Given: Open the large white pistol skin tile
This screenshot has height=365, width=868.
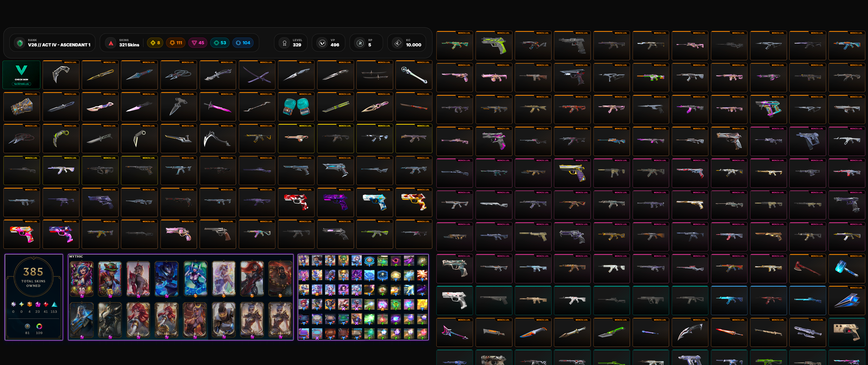Looking at the screenshot, I should pyautogui.click(x=455, y=300).
